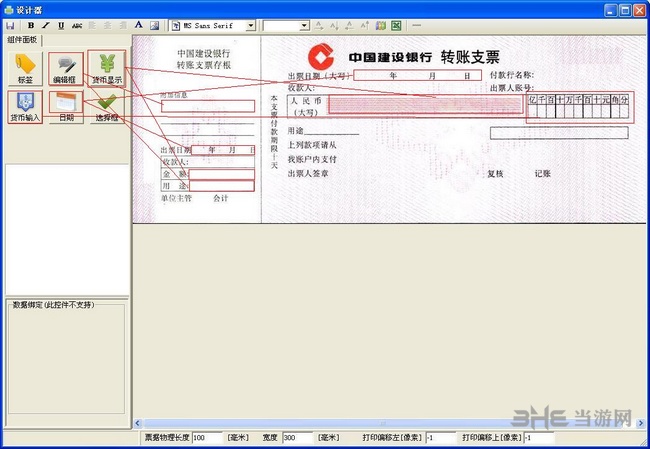Image resolution: width=650 pixels, height=449 pixels.
Task: Click the white list area under components
Action: pyautogui.click(x=67, y=230)
